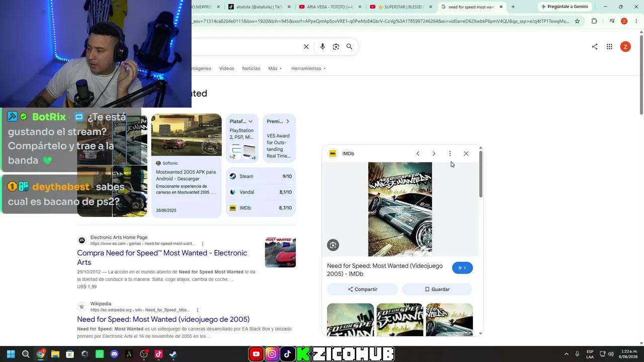Click the magnifier search button
Viewport: 644px width, 362px height.
click(349, 47)
